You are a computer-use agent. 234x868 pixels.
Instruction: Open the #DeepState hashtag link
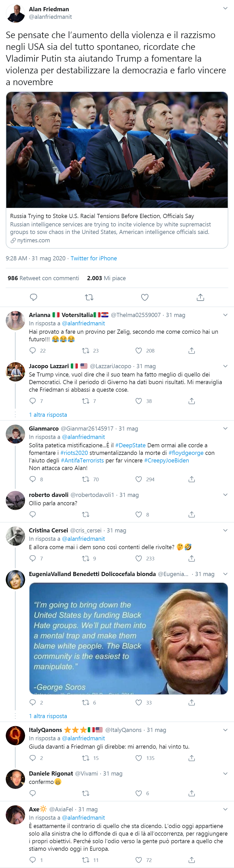click(x=130, y=445)
